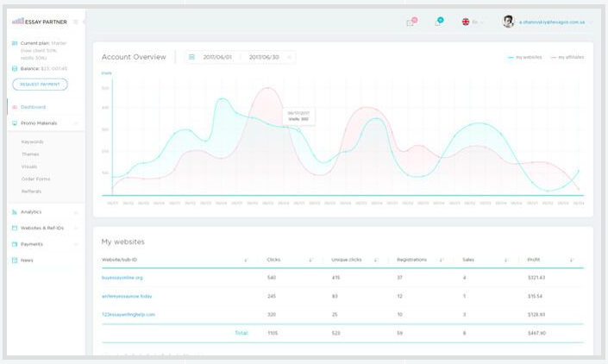The height and width of the screenshot is (364, 608).
Task: Click the Payments icon in sidebar
Action: (15, 244)
